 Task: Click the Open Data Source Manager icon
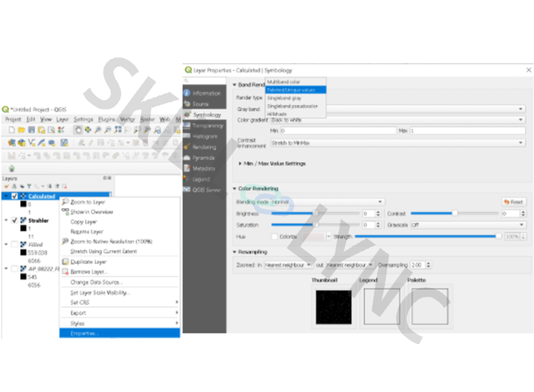point(11,143)
